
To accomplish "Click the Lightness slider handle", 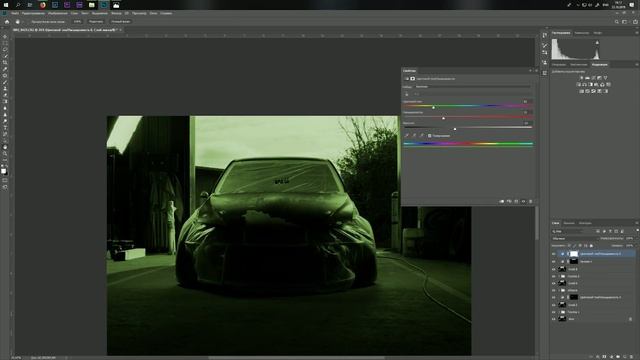I will point(455,129).
